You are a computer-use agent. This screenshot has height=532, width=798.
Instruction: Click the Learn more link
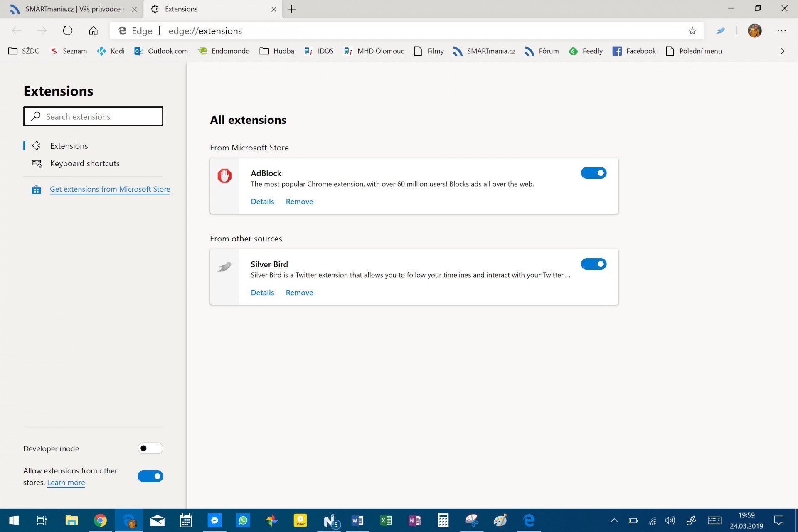pos(66,483)
